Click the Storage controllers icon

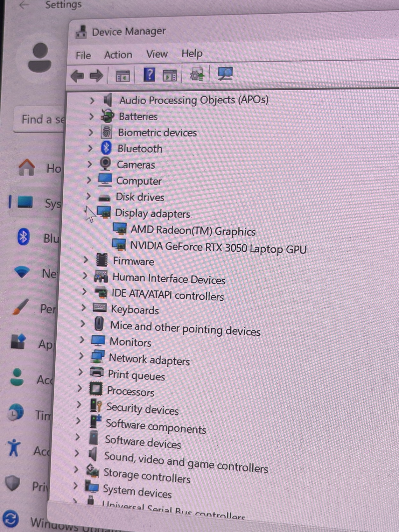(x=93, y=471)
